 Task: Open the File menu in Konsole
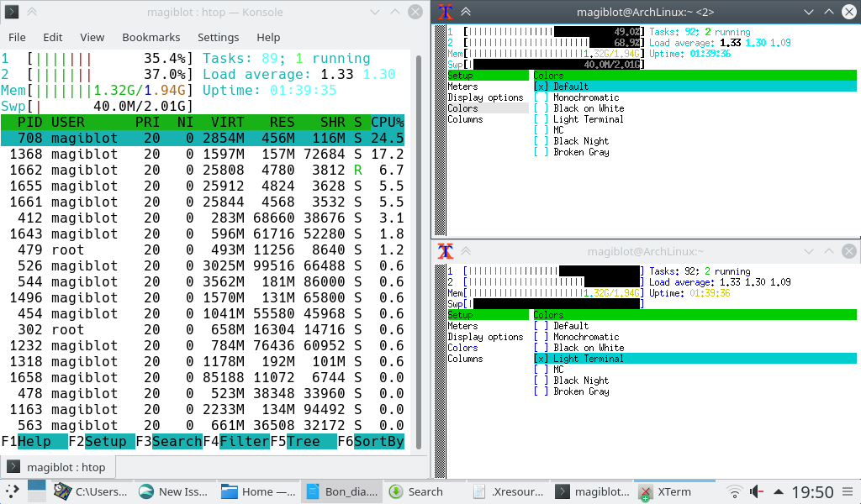coord(17,37)
